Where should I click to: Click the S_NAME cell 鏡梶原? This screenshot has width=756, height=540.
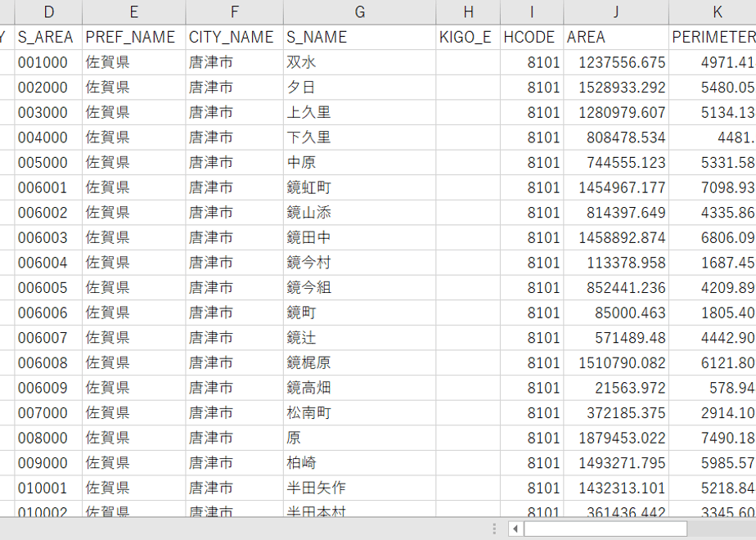point(360,363)
